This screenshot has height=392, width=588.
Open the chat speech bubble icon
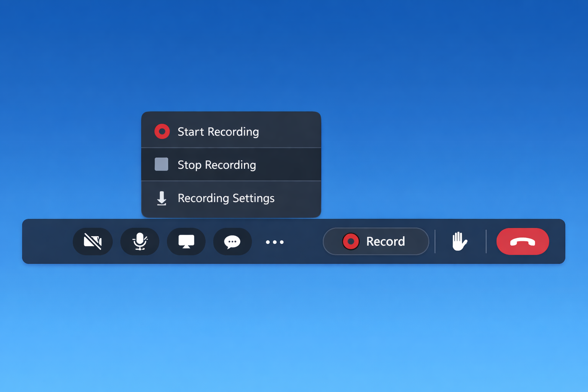click(x=232, y=242)
